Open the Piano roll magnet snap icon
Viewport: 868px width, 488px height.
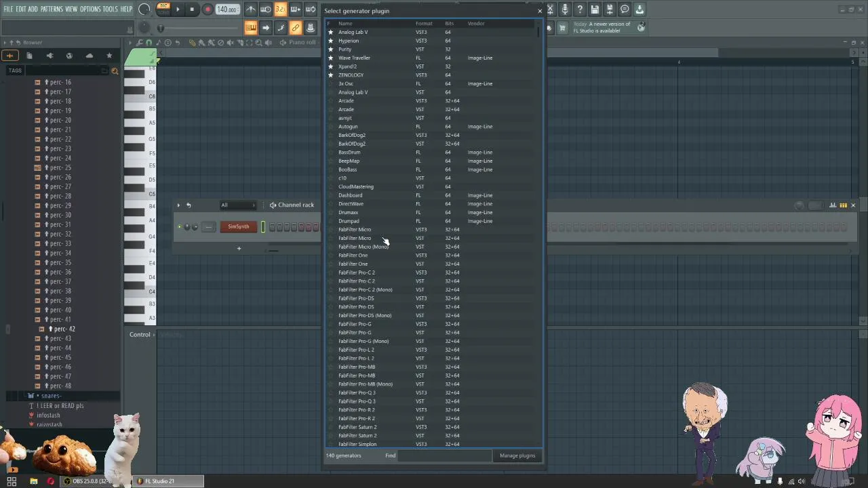149,43
